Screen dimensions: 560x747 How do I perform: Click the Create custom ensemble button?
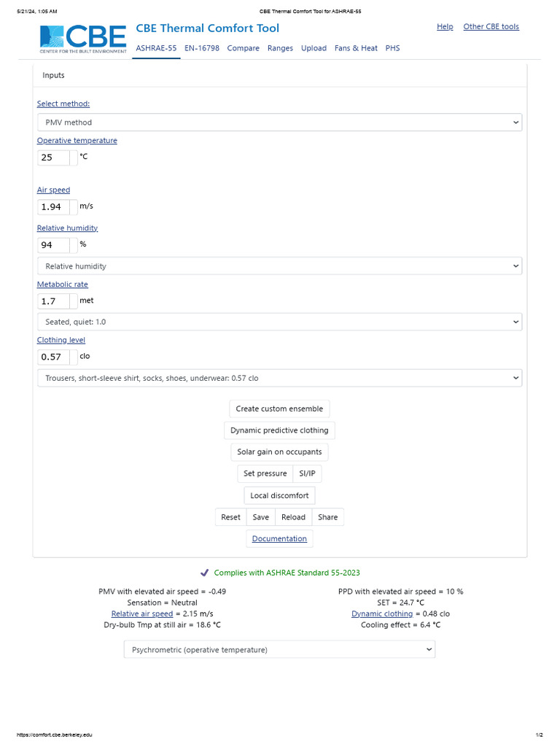(279, 409)
